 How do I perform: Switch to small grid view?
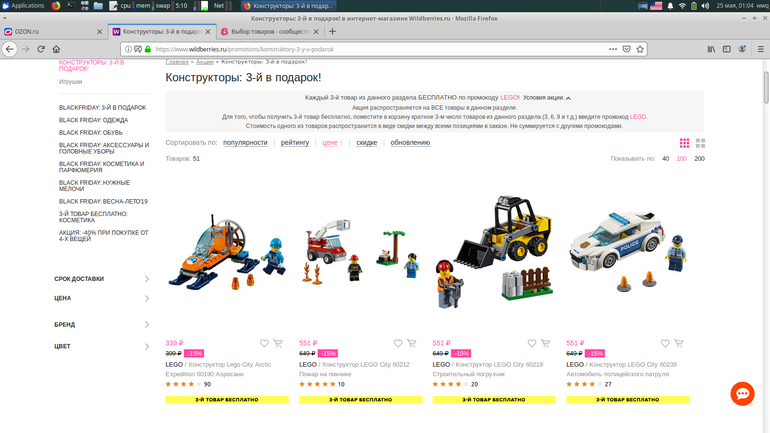684,143
